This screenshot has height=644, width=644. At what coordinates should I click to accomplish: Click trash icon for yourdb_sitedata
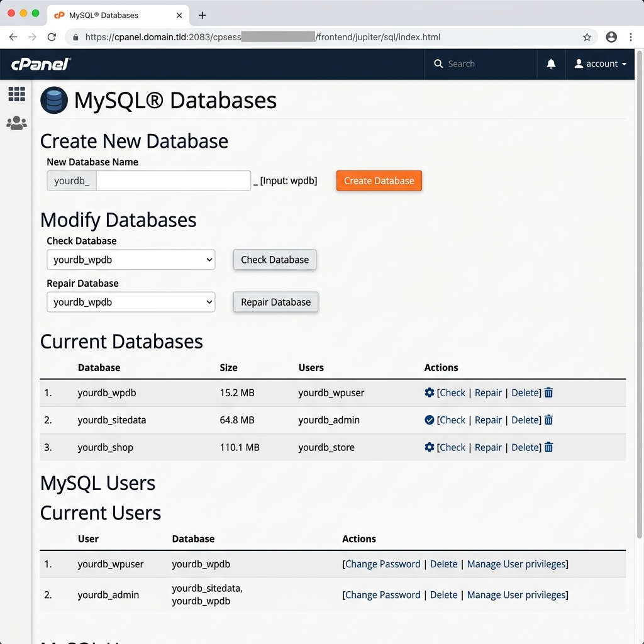point(548,419)
